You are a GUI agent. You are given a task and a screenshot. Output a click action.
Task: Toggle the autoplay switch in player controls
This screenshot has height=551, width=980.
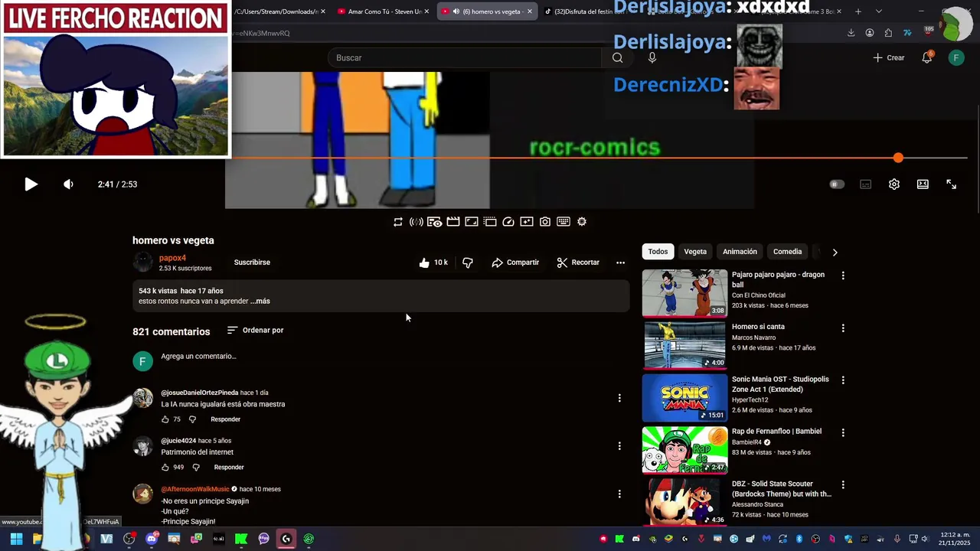tap(837, 184)
